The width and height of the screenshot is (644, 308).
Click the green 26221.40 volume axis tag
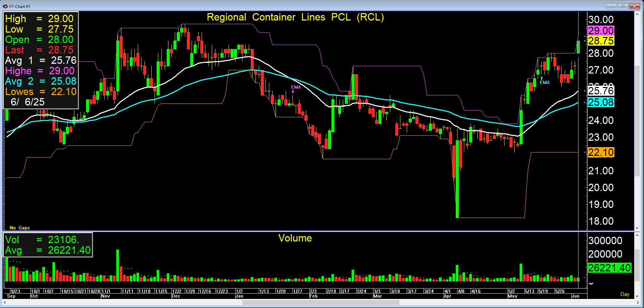click(609, 268)
